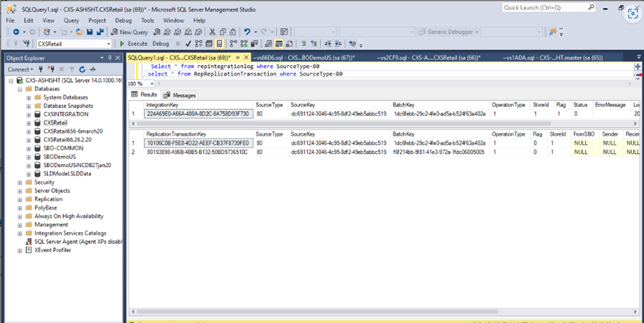Click the New Query button
Viewport: 644px width, 323px height.
129,32
